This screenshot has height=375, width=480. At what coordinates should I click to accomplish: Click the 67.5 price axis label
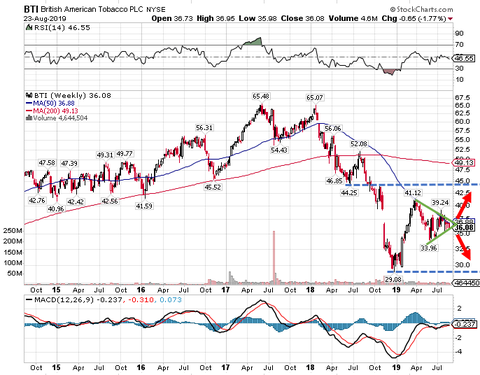(463, 98)
